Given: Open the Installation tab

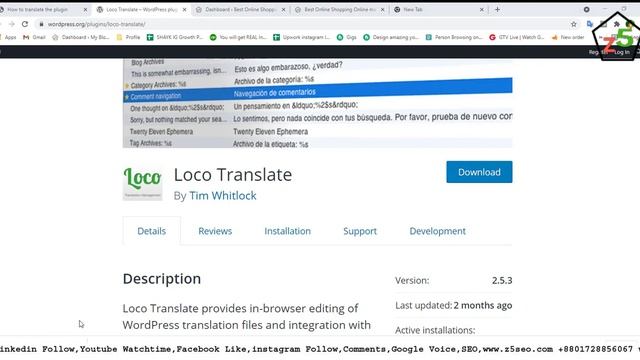Looking at the screenshot, I should [287, 231].
